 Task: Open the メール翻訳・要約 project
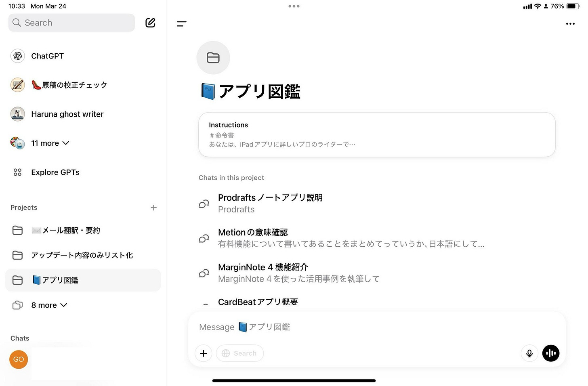coord(83,230)
